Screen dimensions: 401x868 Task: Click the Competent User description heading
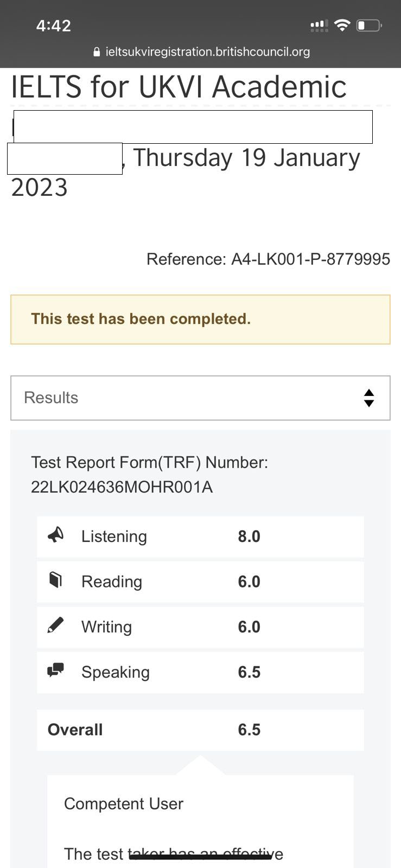(x=124, y=803)
